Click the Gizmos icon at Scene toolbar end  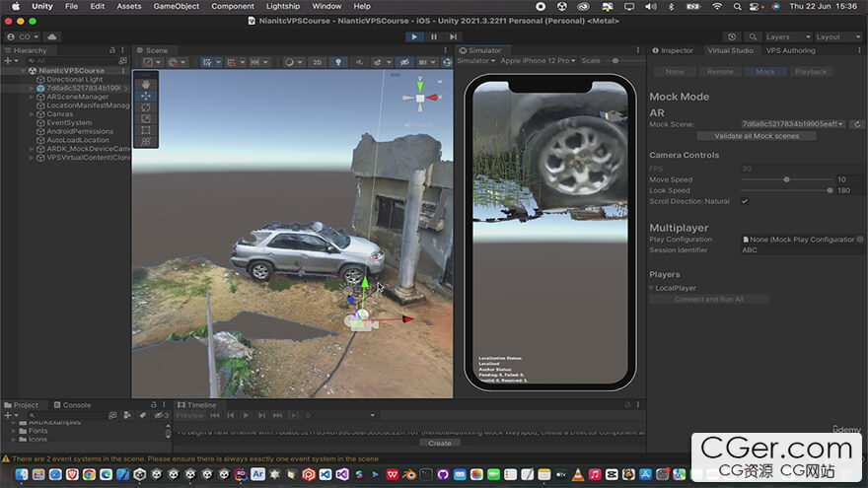point(447,62)
